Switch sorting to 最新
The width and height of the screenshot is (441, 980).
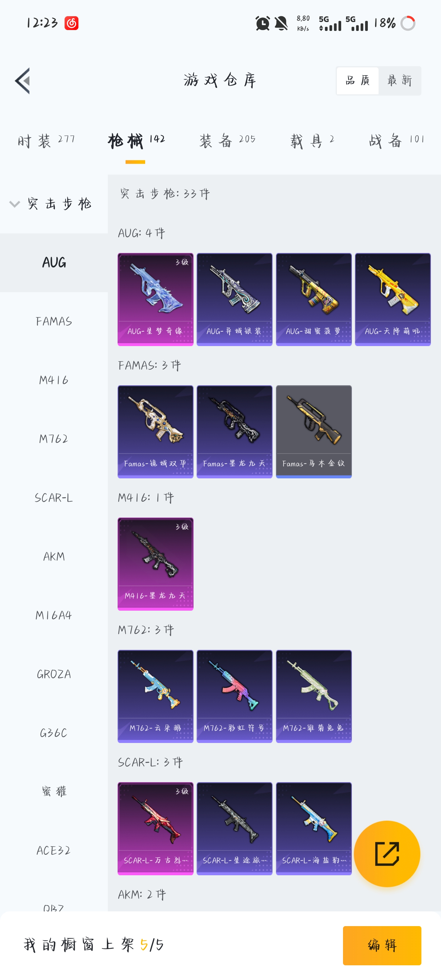(x=400, y=81)
